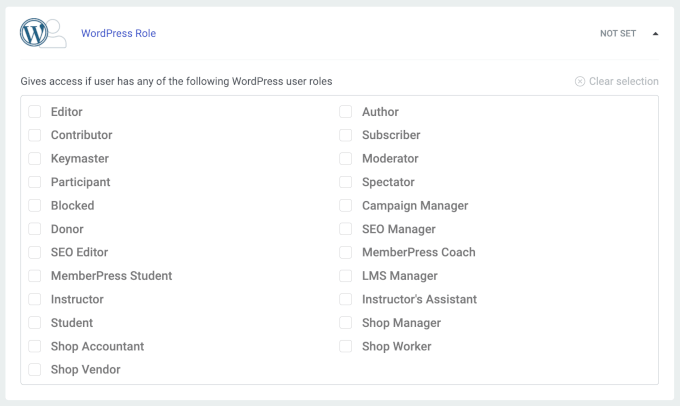680x406 pixels.
Task: Open the WordPress Role heading link
Action: tap(118, 33)
